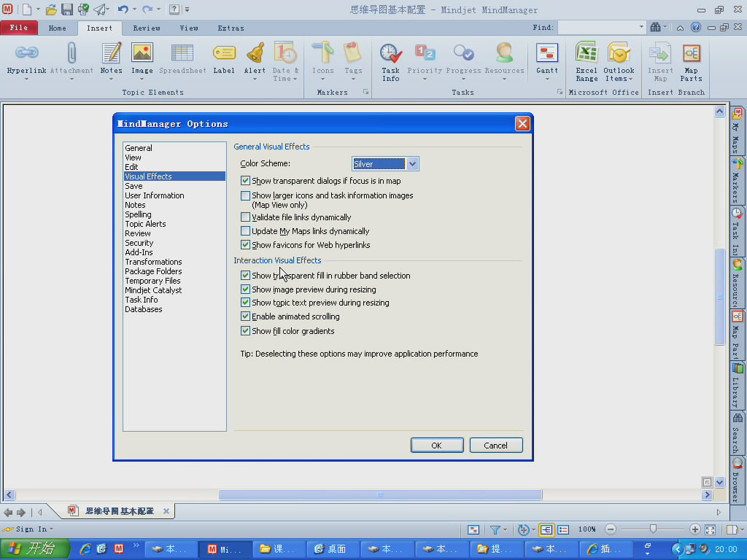Click Cancel in MindManager Options

click(x=496, y=446)
